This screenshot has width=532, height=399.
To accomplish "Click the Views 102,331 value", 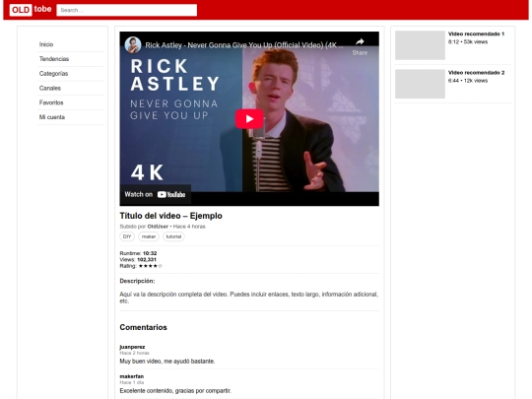I will [147, 259].
